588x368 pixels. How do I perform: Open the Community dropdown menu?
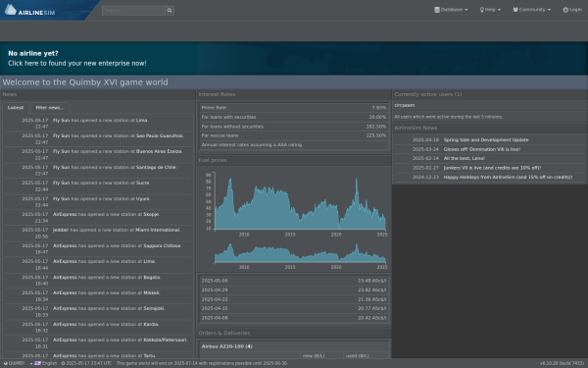pos(532,10)
